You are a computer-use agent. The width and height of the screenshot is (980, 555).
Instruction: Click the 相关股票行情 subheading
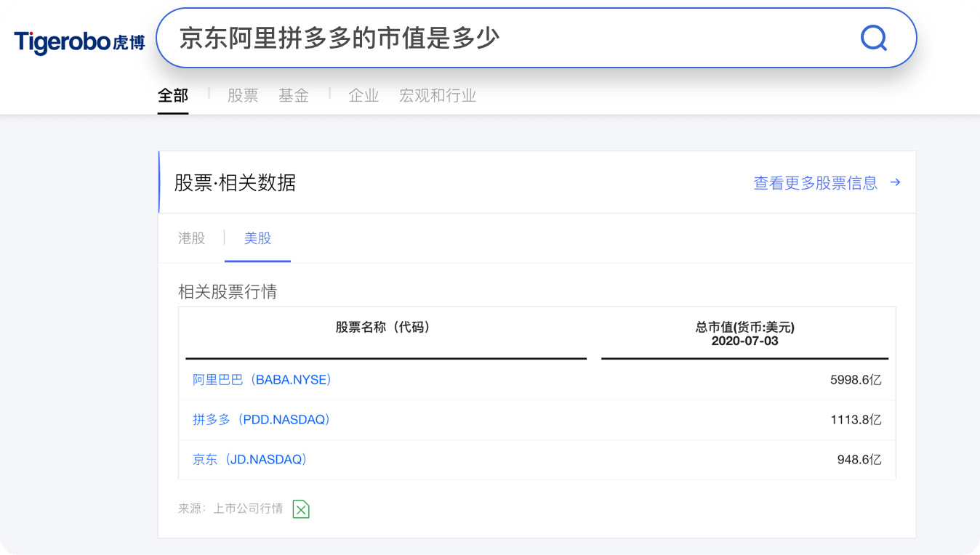(228, 291)
